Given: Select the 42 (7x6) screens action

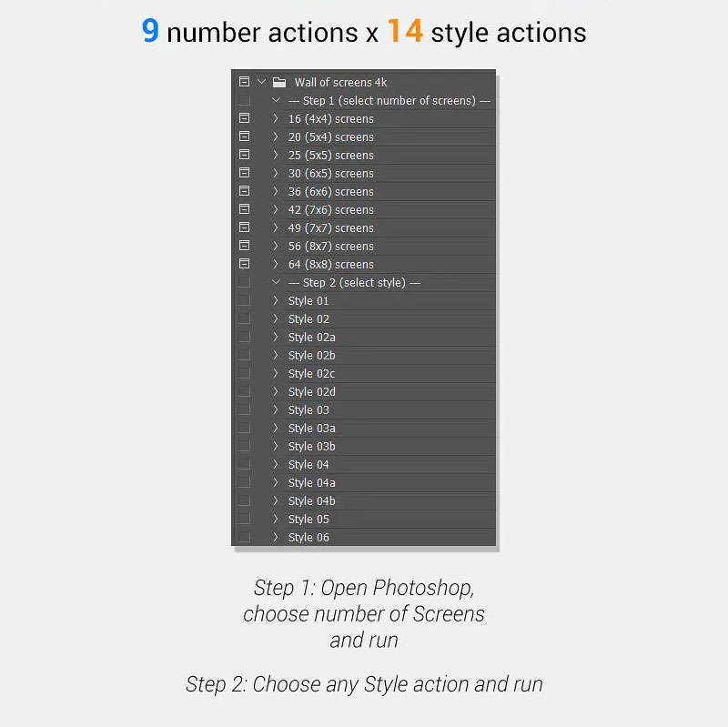Looking at the screenshot, I should coord(331,209).
